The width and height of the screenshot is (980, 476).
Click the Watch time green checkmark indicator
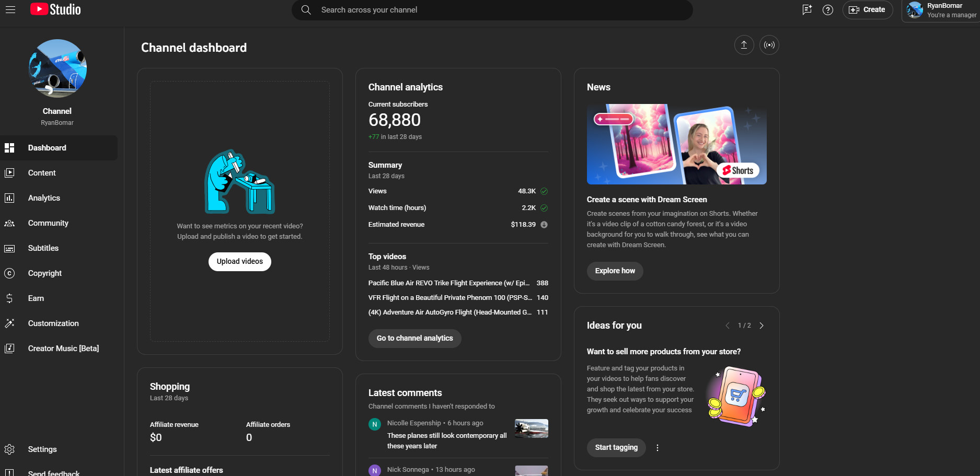[544, 208]
